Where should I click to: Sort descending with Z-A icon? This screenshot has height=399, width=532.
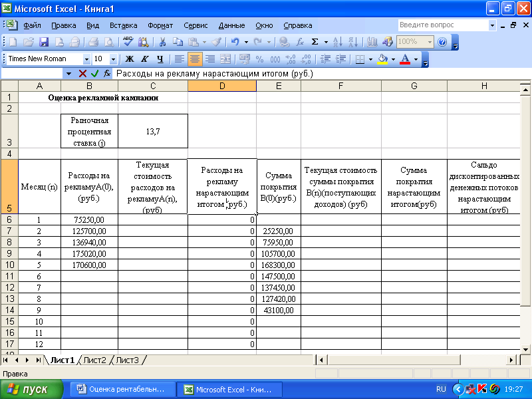point(353,42)
